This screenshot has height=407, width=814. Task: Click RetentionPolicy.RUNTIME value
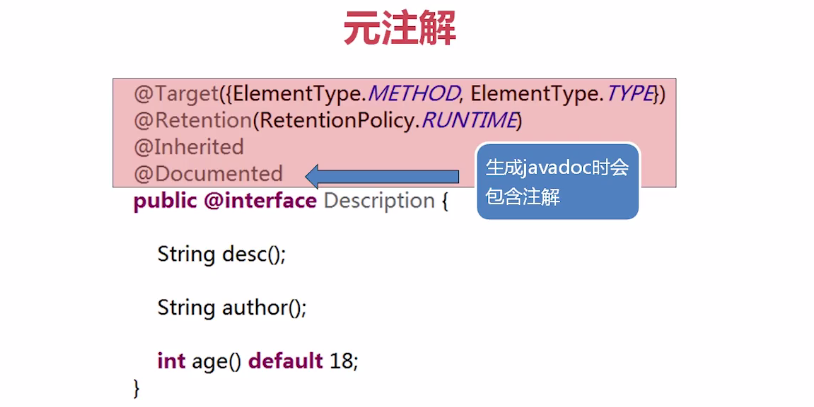(388, 120)
